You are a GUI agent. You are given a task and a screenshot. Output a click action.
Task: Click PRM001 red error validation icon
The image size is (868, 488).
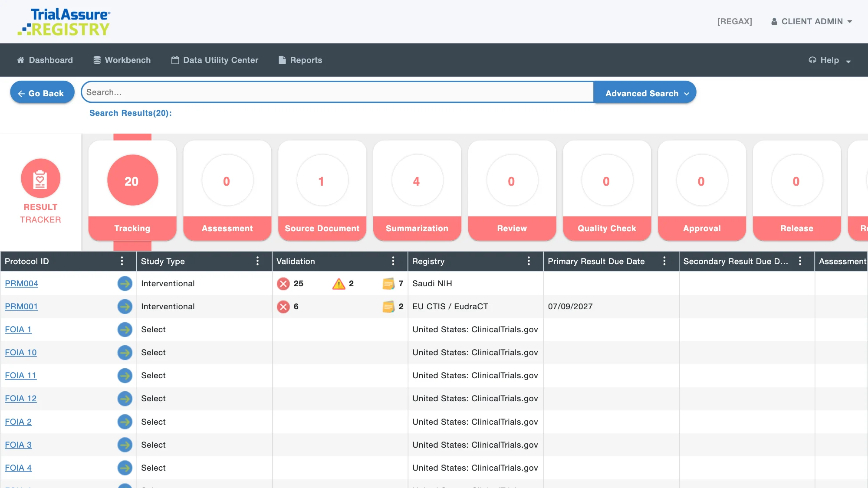283,307
